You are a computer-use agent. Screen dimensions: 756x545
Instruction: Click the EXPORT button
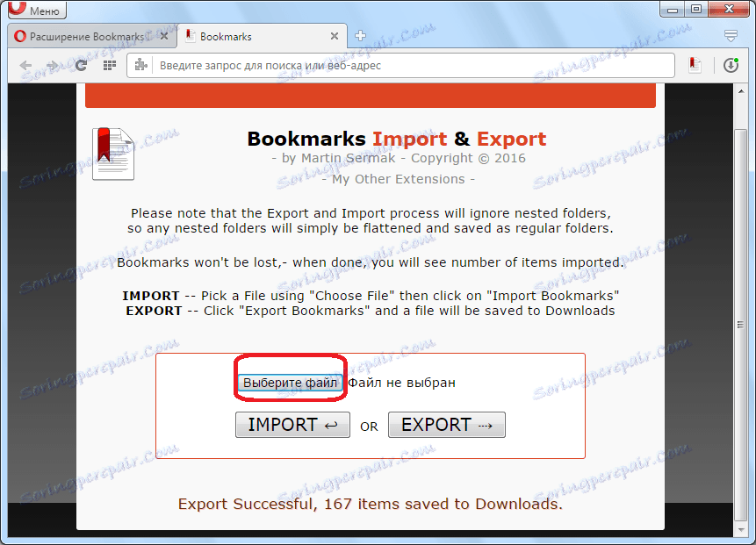pyautogui.click(x=446, y=425)
